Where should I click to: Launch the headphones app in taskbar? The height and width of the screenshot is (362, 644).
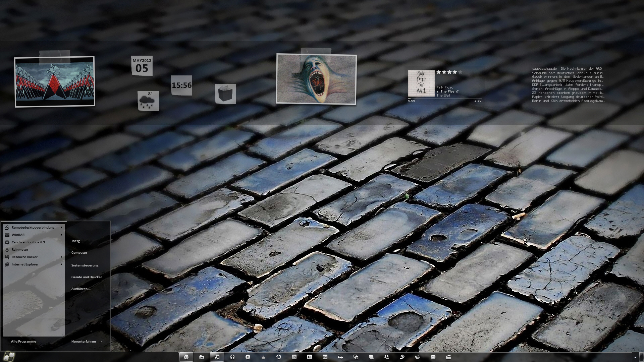(x=232, y=357)
